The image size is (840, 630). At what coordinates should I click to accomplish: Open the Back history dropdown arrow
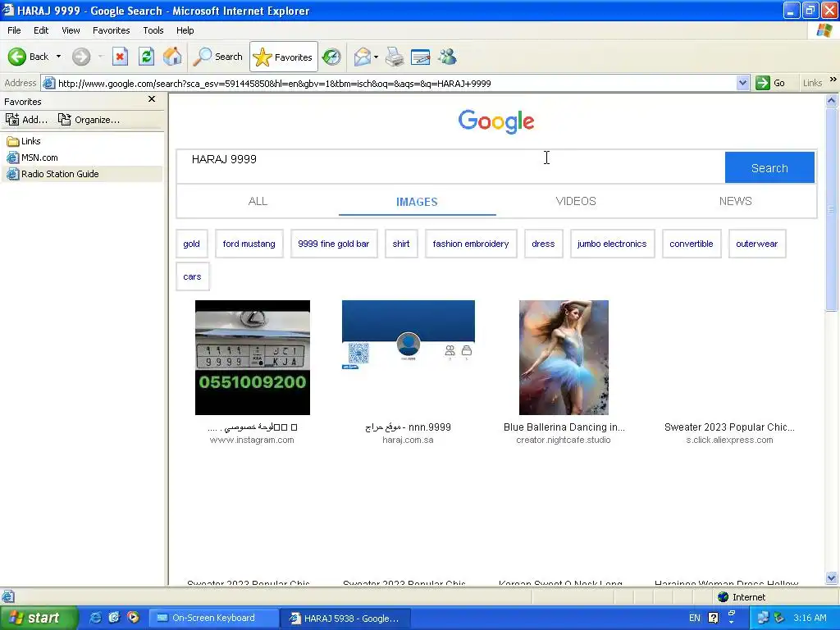coord(58,57)
